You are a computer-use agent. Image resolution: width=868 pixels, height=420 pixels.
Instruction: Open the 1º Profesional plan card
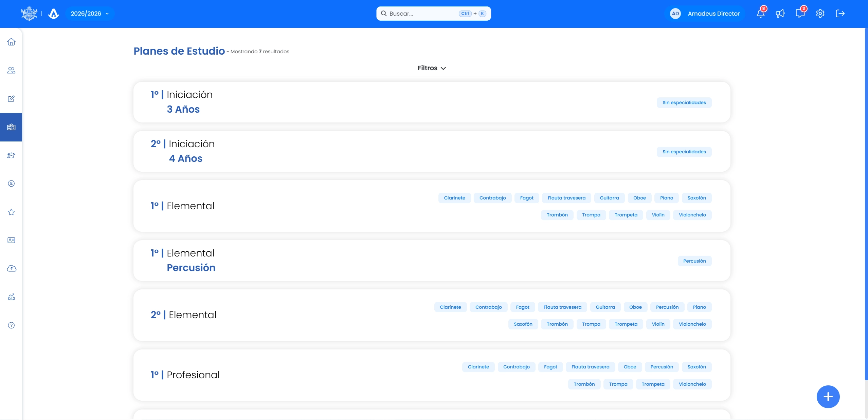[x=432, y=375]
